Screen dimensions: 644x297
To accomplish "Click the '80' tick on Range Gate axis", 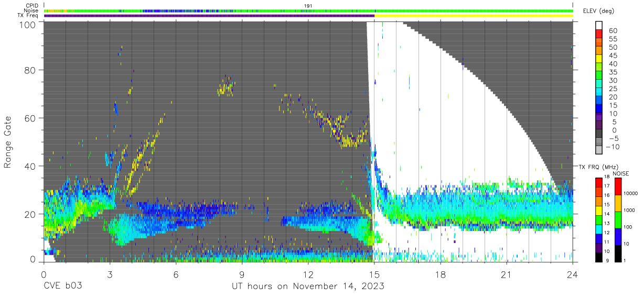I will tap(30, 70).
